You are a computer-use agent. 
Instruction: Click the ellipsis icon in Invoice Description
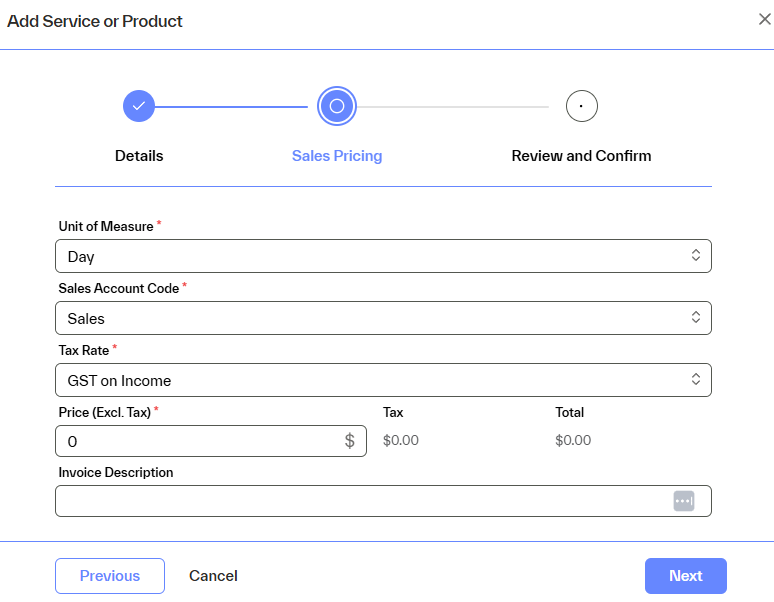pos(684,501)
